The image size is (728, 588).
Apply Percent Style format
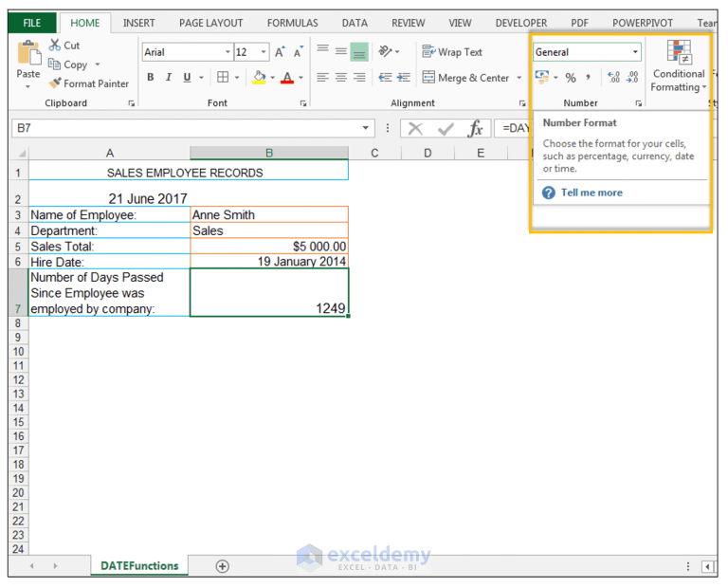coord(571,78)
